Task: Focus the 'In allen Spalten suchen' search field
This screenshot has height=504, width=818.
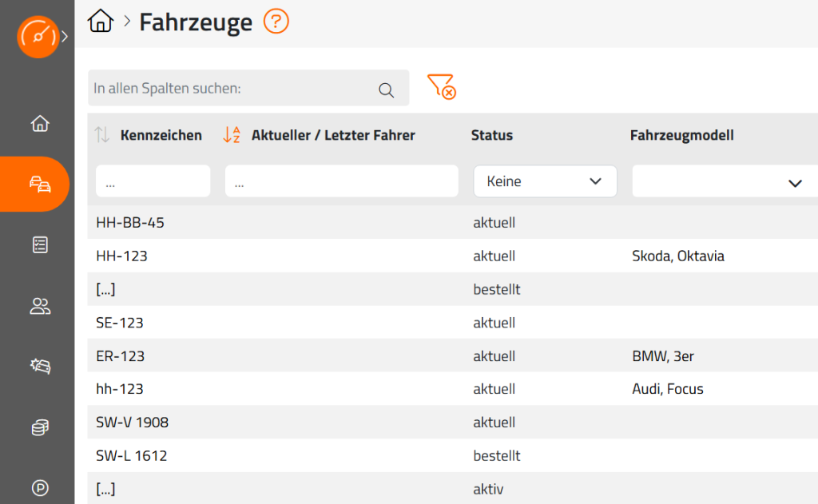Action: click(x=248, y=88)
